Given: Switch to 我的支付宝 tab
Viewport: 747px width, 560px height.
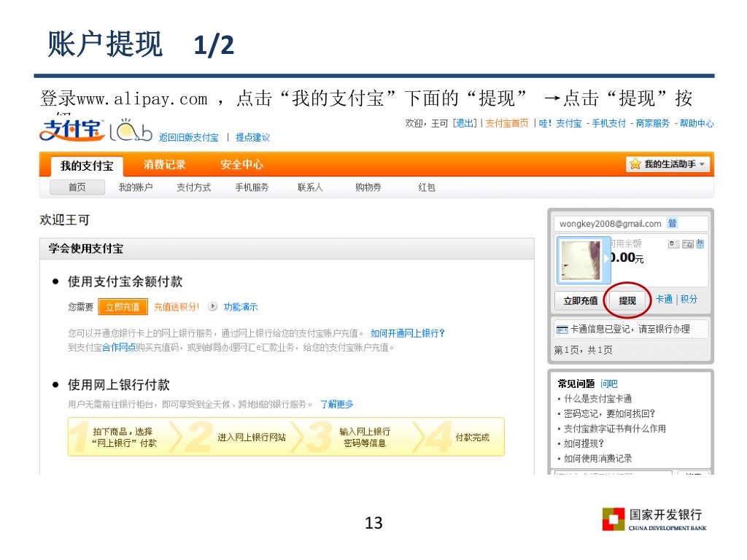Looking at the screenshot, I should coord(87,166).
